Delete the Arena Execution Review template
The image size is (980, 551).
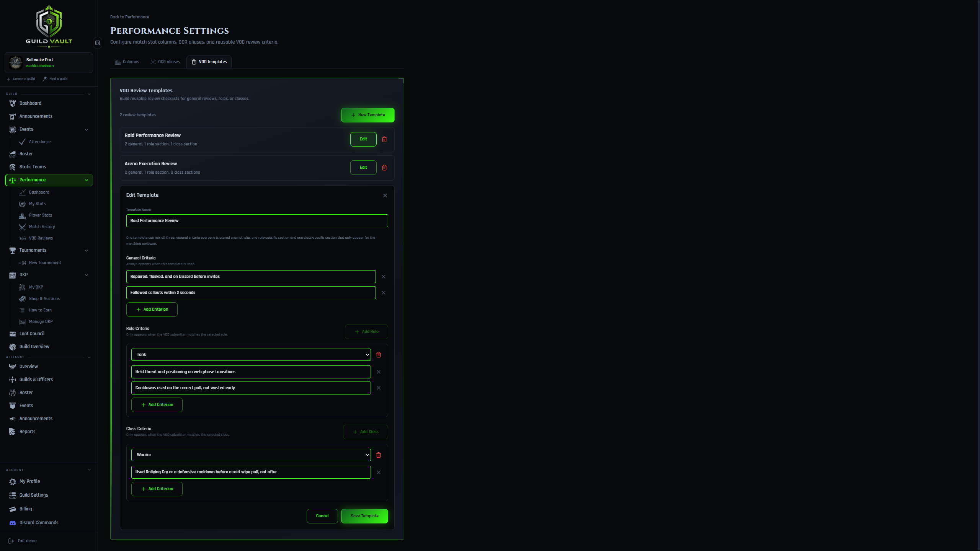[x=384, y=168]
